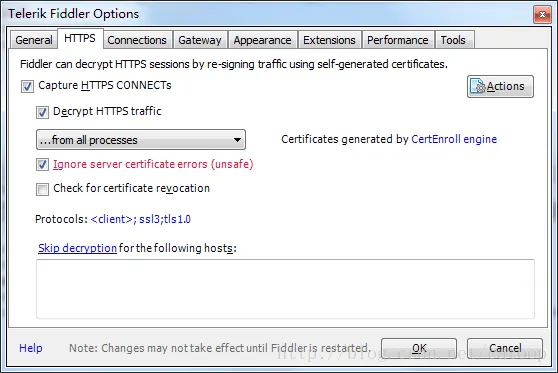The height and width of the screenshot is (373, 558).
Task: Close the Telerik Fiddler Options dialog
Action: tap(542, 14)
